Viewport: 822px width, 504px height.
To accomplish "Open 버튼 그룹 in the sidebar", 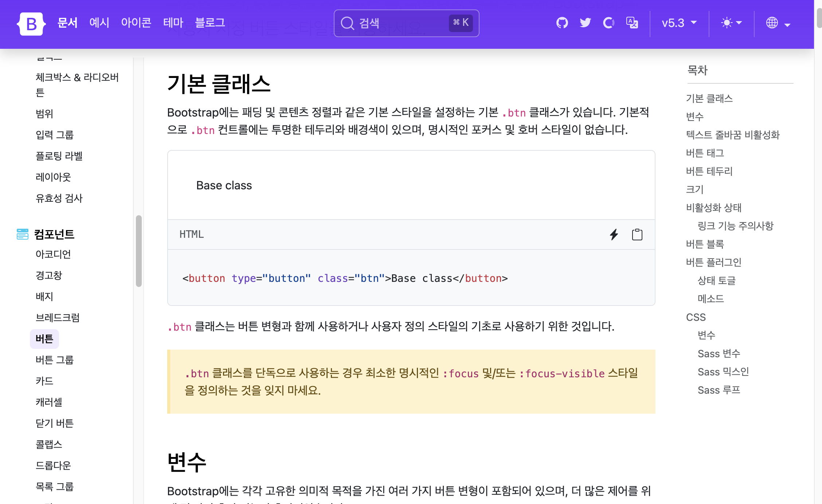I will pos(55,360).
